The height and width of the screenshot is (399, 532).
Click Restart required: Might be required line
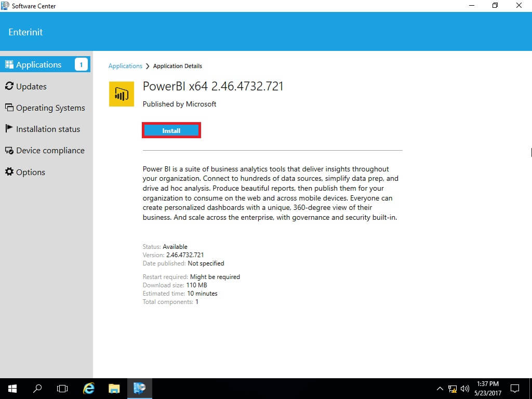click(x=191, y=277)
